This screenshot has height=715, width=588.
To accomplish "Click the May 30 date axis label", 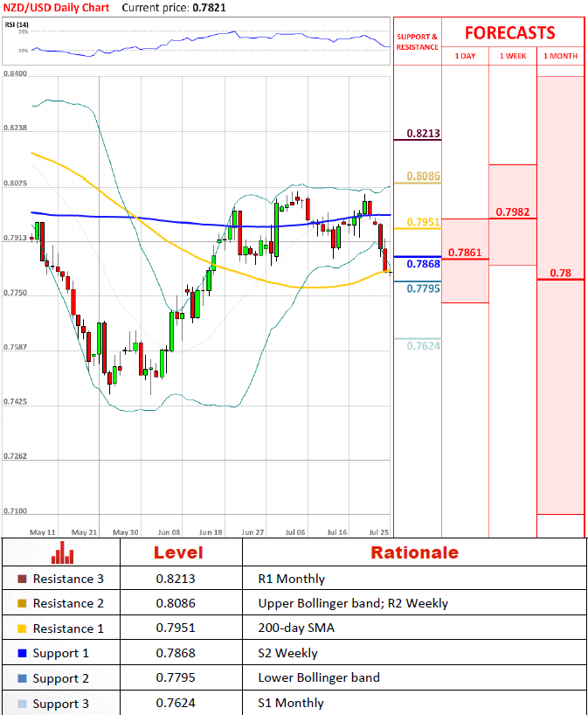I will point(125,532).
